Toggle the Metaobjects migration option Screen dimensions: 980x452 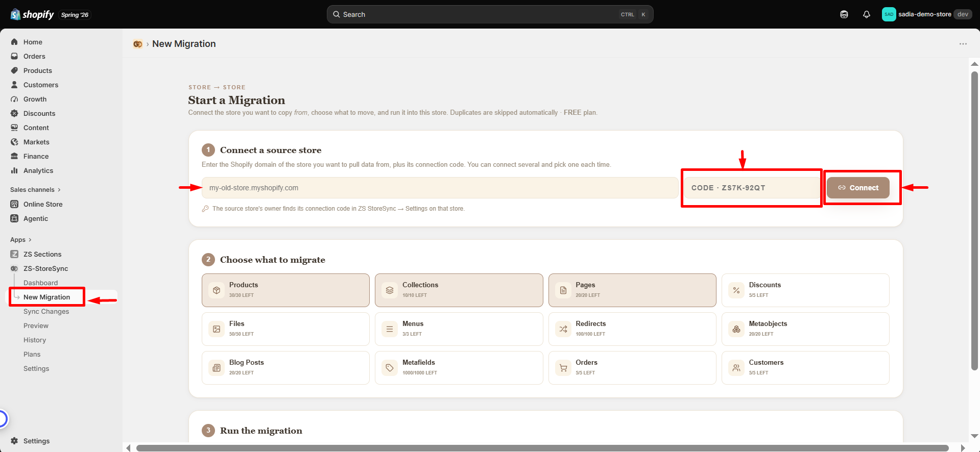pyautogui.click(x=805, y=329)
